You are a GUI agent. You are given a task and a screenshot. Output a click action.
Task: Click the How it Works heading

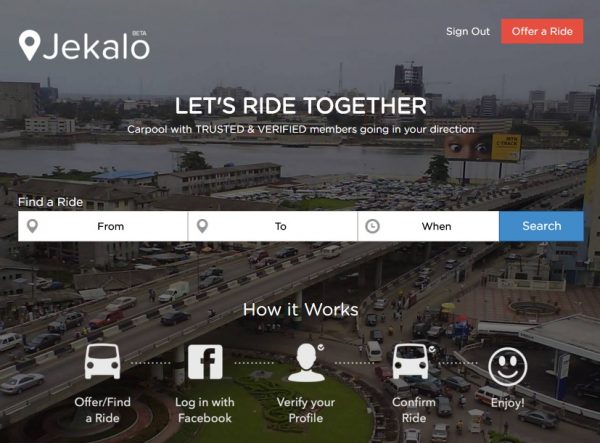pyautogui.click(x=301, y=309)
